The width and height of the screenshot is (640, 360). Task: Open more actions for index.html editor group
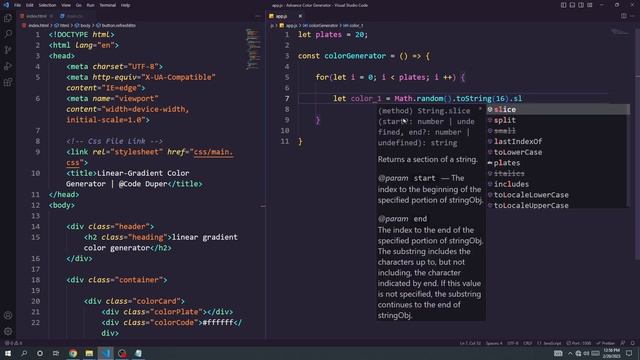258,16
